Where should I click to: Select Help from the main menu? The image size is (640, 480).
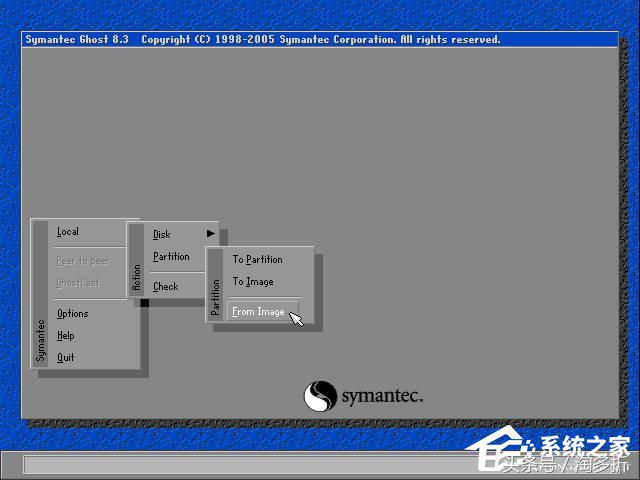[x=66, y=336]
